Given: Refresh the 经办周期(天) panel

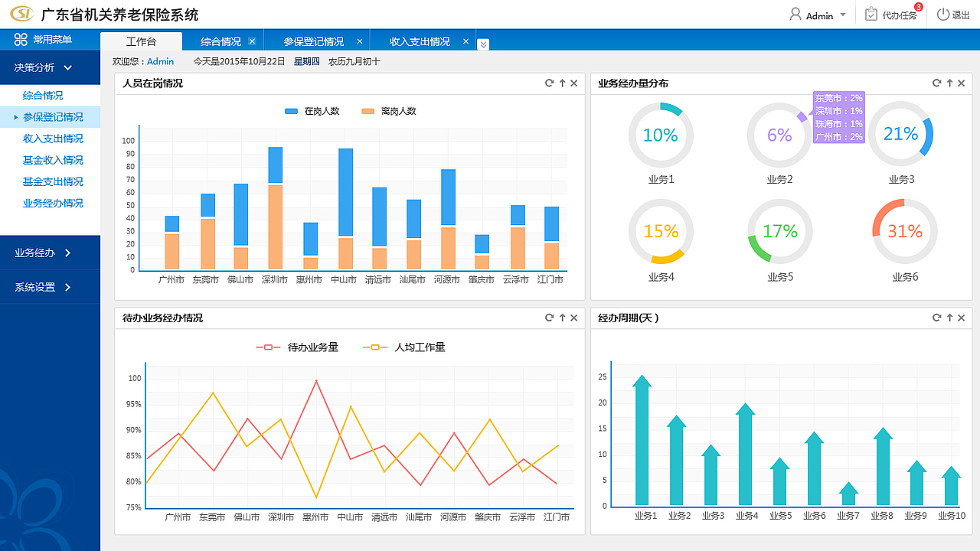Looking at the screenshot, I should click(936, 318).
